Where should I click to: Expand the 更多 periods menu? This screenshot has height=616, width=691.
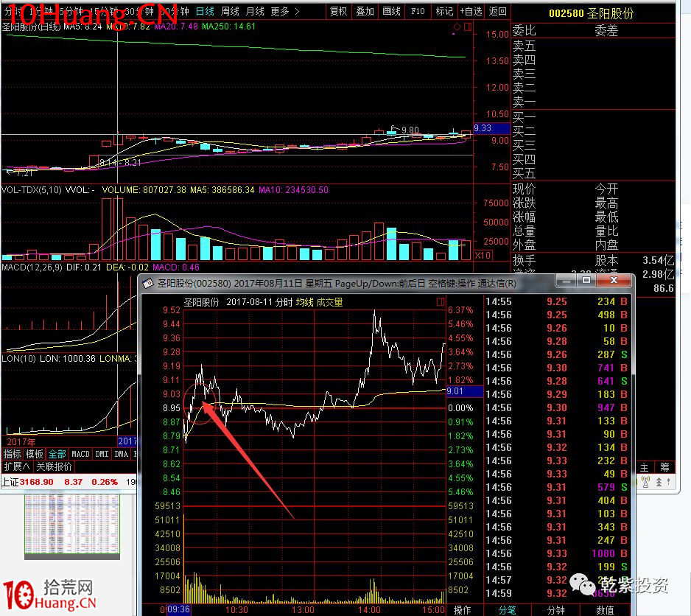tap(284, 11)
